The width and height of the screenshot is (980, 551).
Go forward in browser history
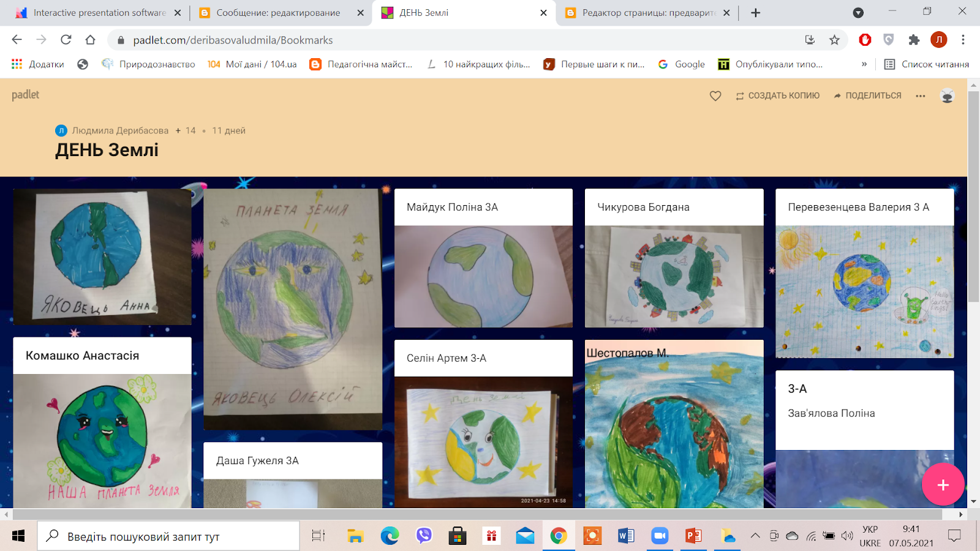coord(41,40)
